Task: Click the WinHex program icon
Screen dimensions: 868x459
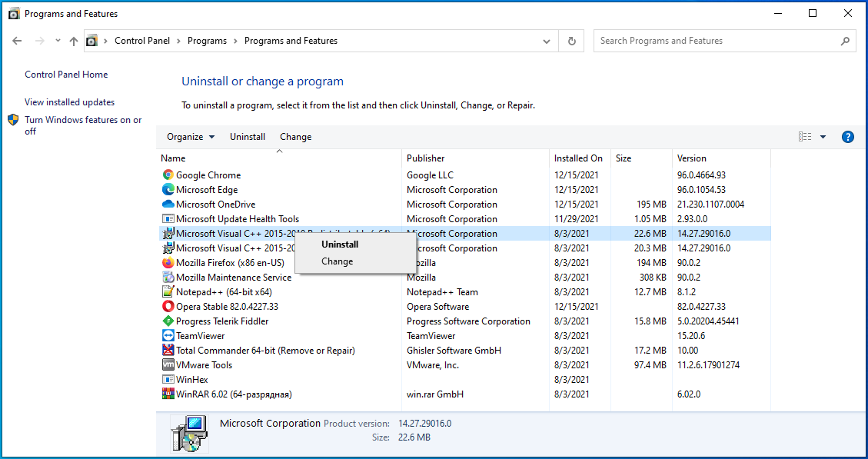Action: pyautogui.click(x=168, y=380)
